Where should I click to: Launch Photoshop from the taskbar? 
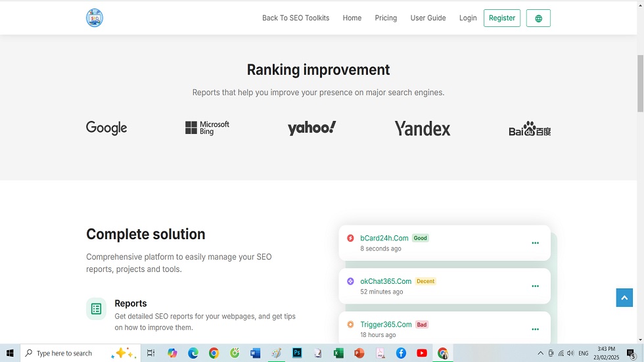click(297, 353)
